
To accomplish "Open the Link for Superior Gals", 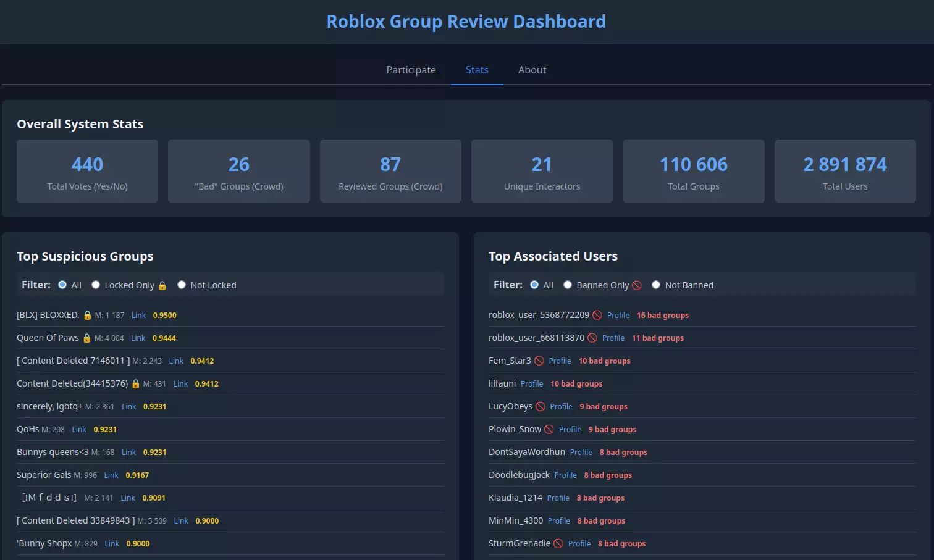I will [x=111, y=475].
